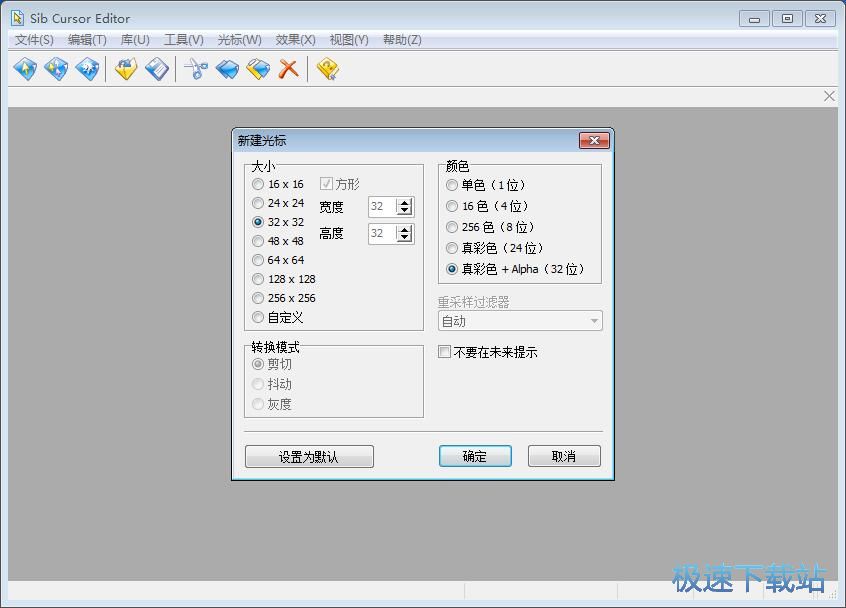846x608 pixels.
Task: Open Help using the help book icon
Action: click(x=325, y=68)
